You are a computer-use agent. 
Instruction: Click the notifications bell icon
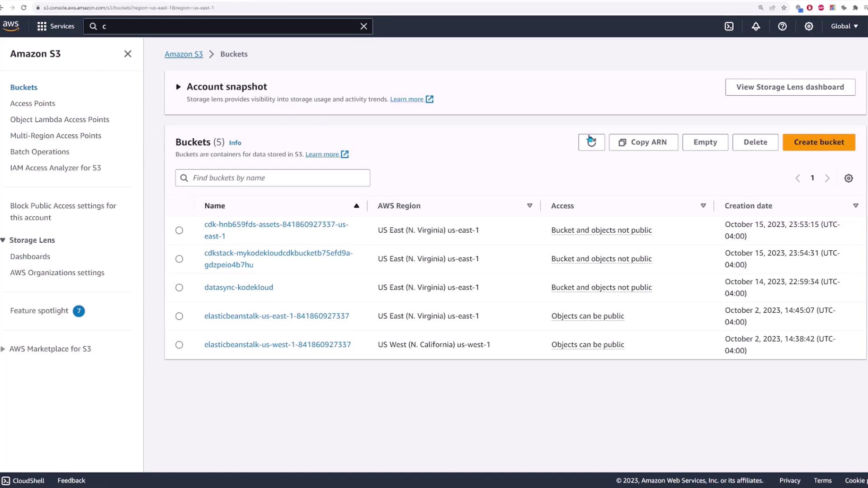coord(756,26)
